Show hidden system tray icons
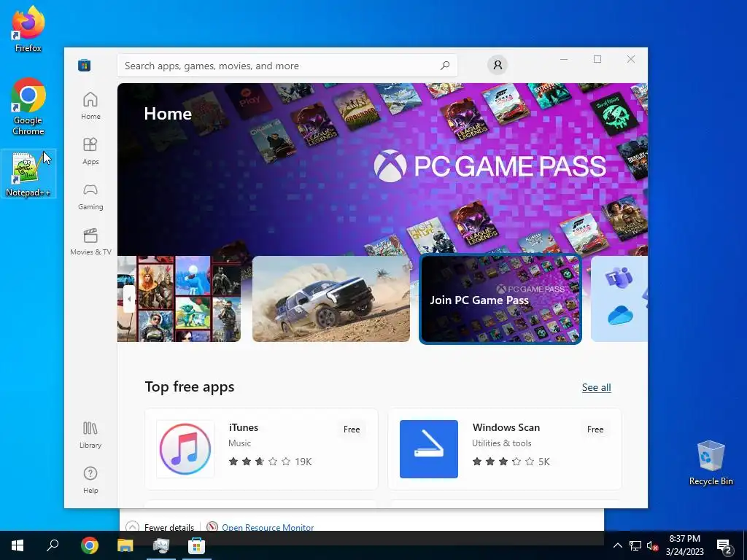This screenshot has width=747, height=560. tap(617, 545)
